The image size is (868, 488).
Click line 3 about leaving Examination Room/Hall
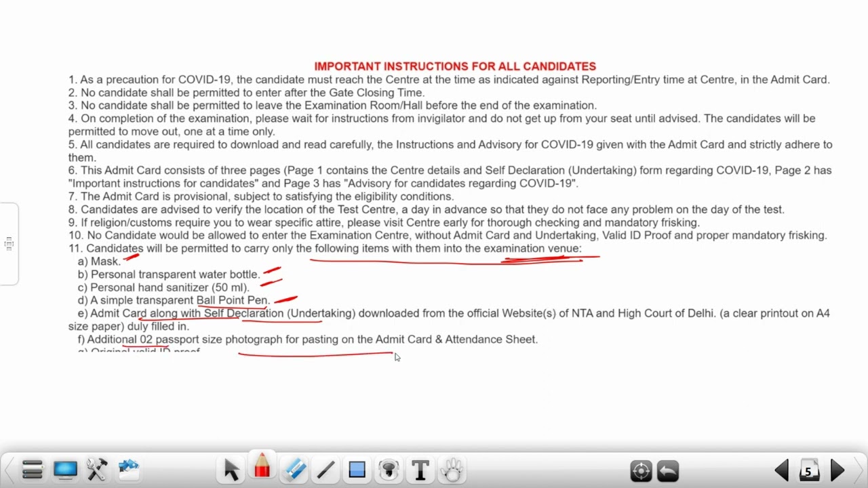click(x=332, y=106)
